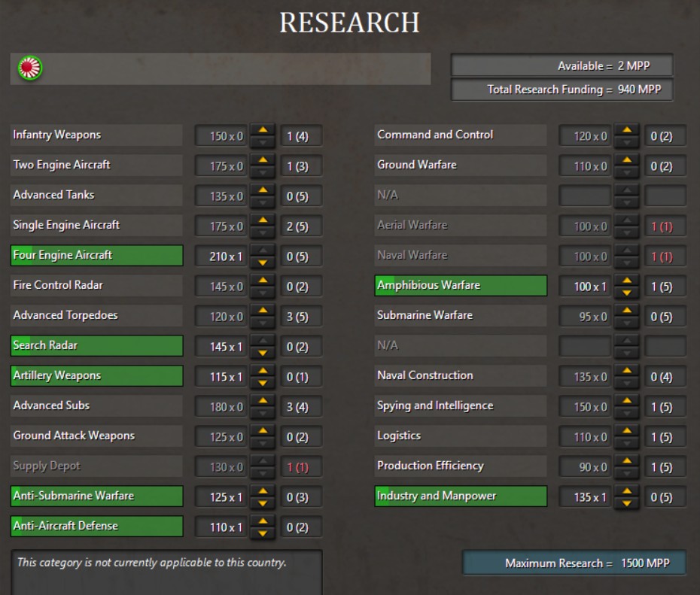This screenshot has width=700, height=595.
Task: Click the Maximum Research 1500 MPP box
Action: [574, 563]
